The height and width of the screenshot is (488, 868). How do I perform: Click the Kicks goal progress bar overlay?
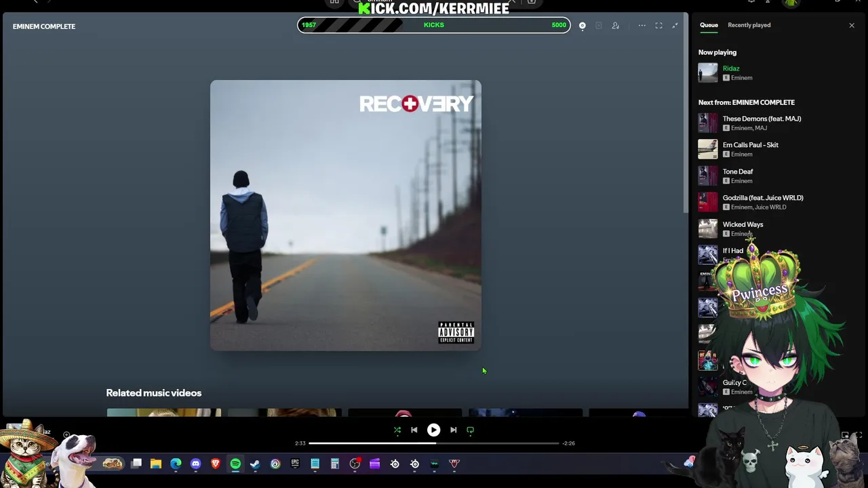tap(434, 25)
